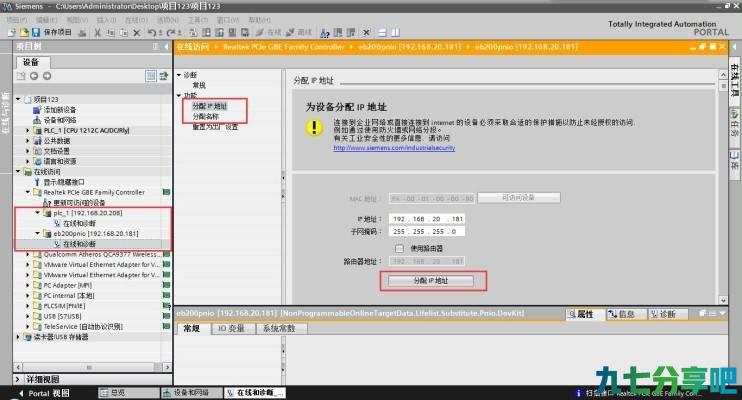Expand the USB [S7USB] node
Viewport: 742px width, 400px height.
27,316
